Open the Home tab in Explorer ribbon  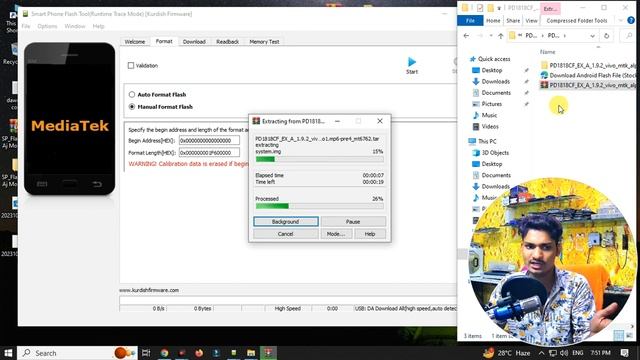493,20
